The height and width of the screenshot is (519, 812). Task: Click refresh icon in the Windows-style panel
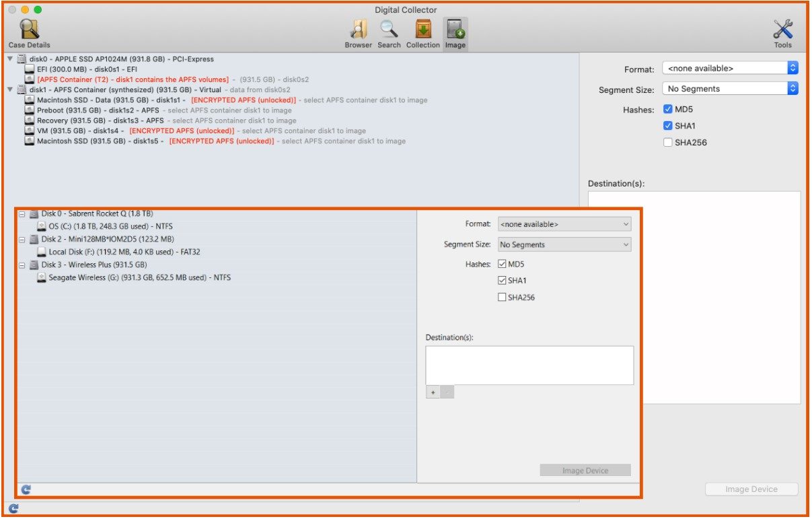click(26, 490)
